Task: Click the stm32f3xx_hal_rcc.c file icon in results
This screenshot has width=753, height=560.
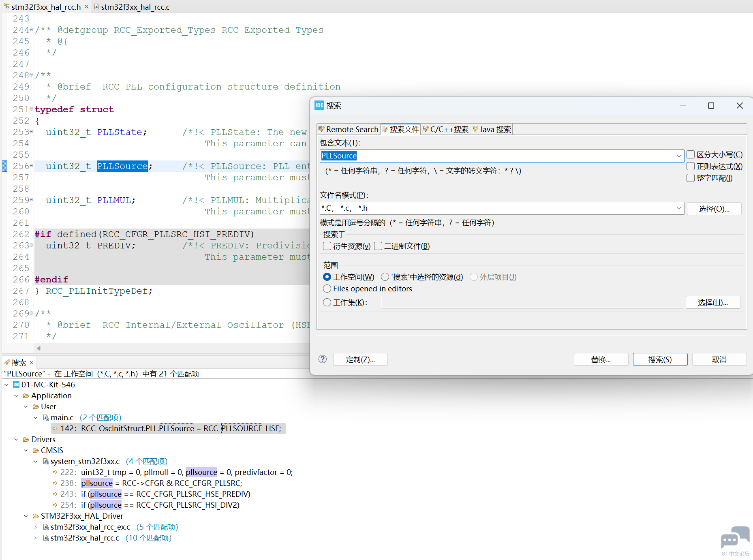Action: click(x=46, y=538)
